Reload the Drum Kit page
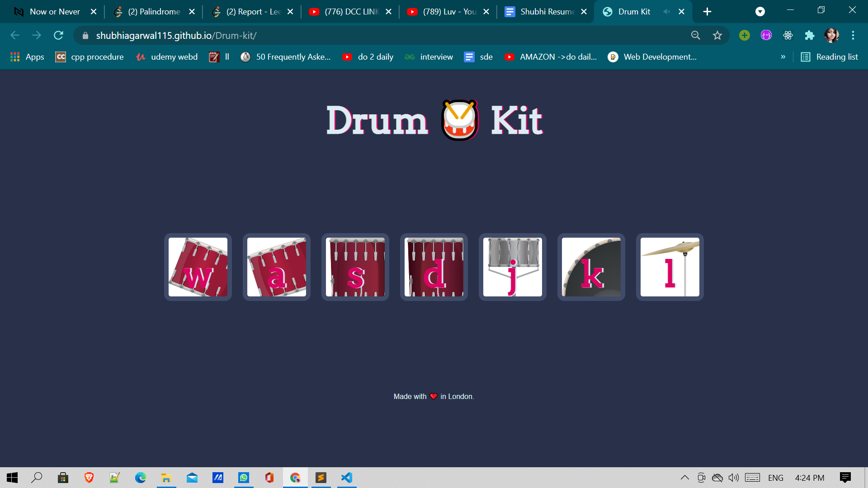868x488 pixels. click(x=58, y=35)
